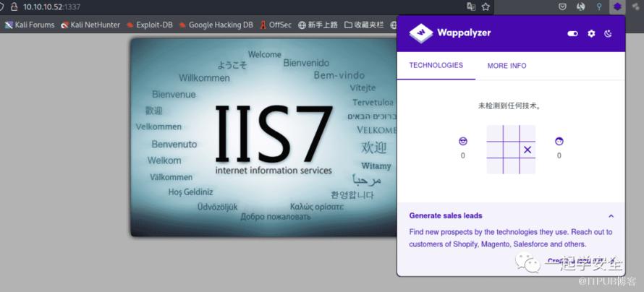The image size is (644, 292).
Task: Click the IIS7 welcome image
Action: pos(263,137)
